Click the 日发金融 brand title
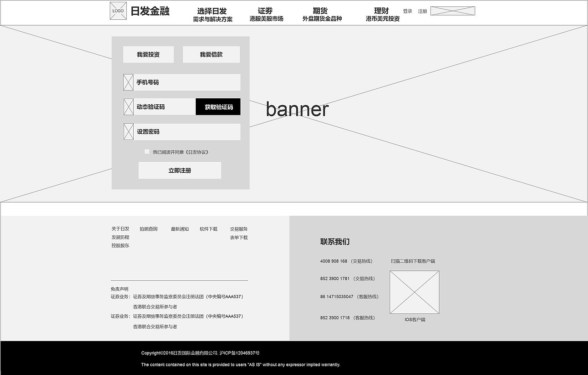The height and width of the screenshot is (375, 588). coord(149,11)
